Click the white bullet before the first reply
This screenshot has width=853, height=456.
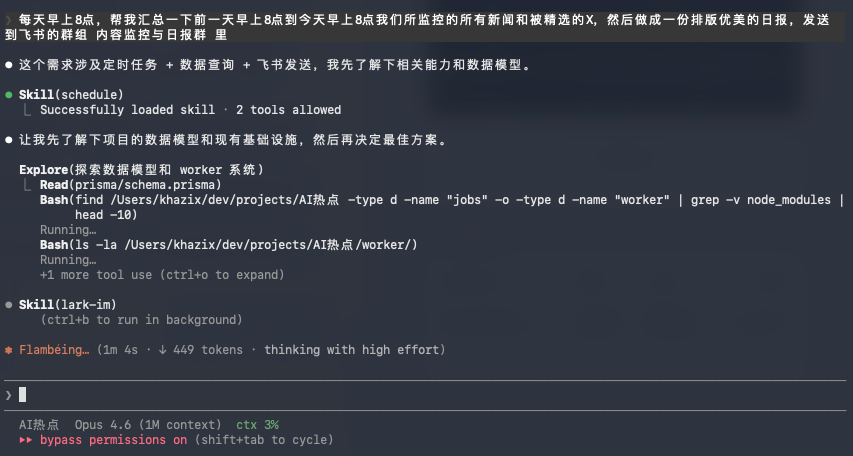click(9, 65)
